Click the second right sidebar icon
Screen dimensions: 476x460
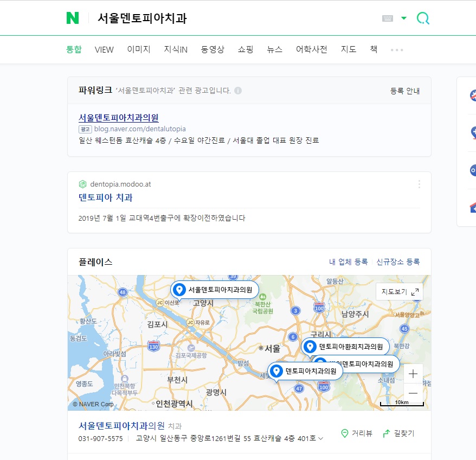click(x=473, y=133)
